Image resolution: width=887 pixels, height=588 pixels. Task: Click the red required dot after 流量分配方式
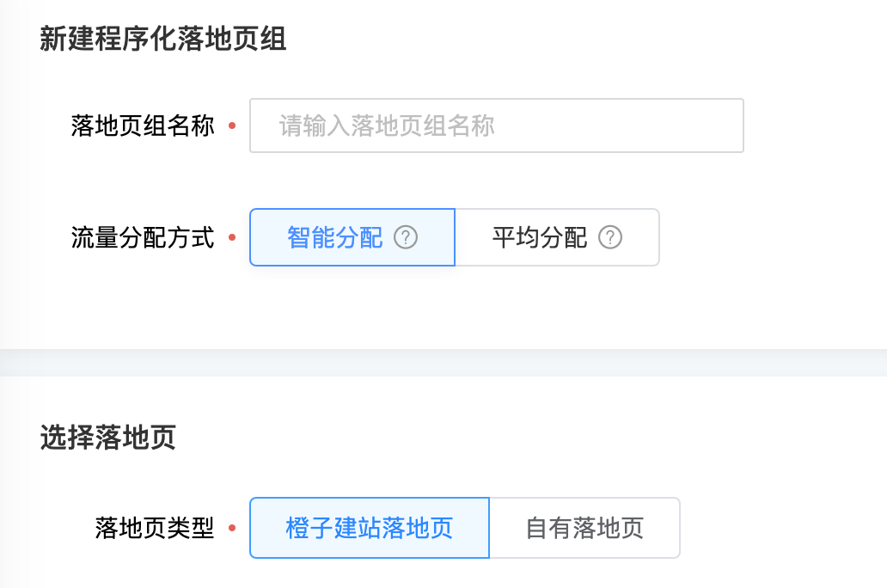pos(231,238)
